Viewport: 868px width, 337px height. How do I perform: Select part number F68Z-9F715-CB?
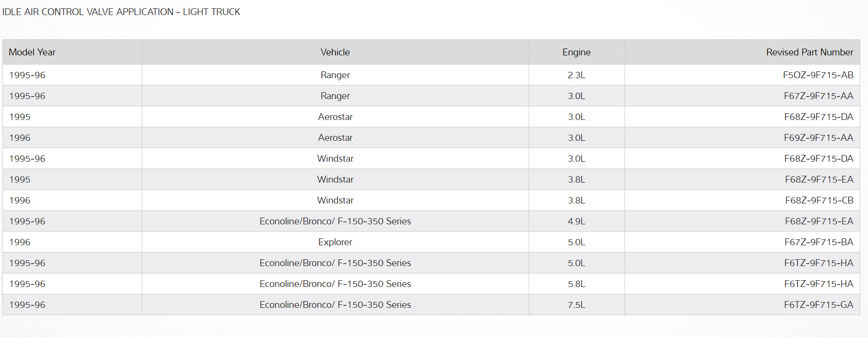pyautogui.click(x=819, y=200)
